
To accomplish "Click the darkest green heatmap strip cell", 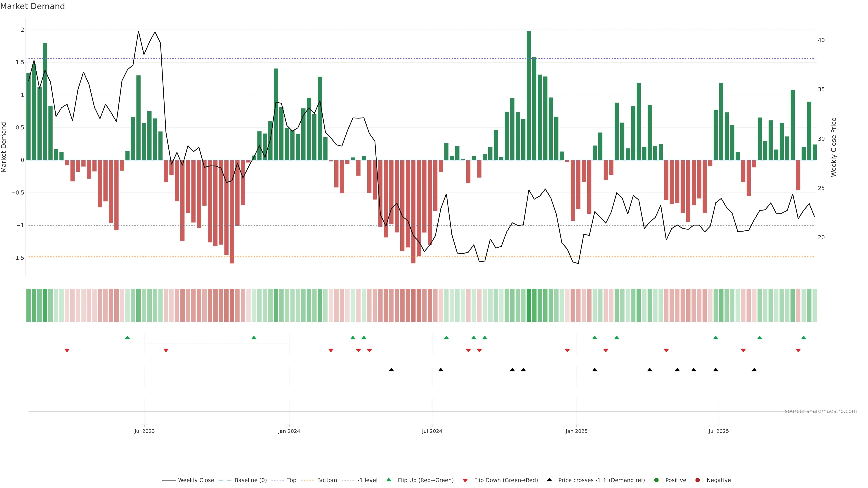I will [529, 305].
